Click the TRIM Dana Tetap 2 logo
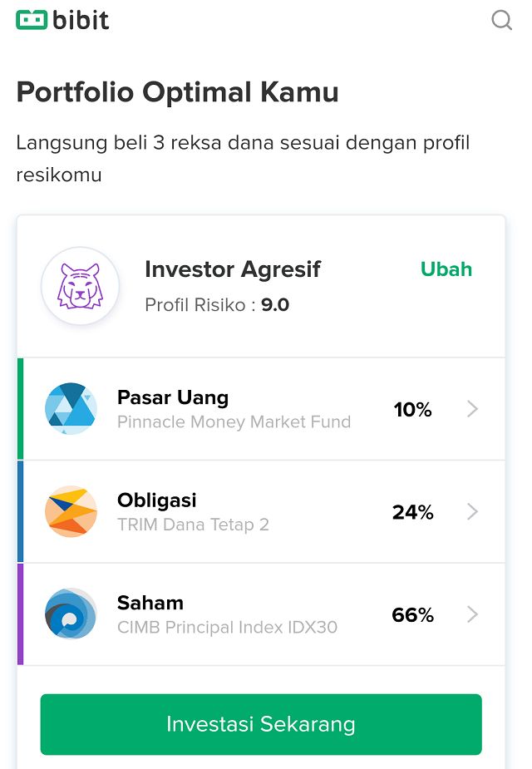The image size is (532, 769). [71, 511]
